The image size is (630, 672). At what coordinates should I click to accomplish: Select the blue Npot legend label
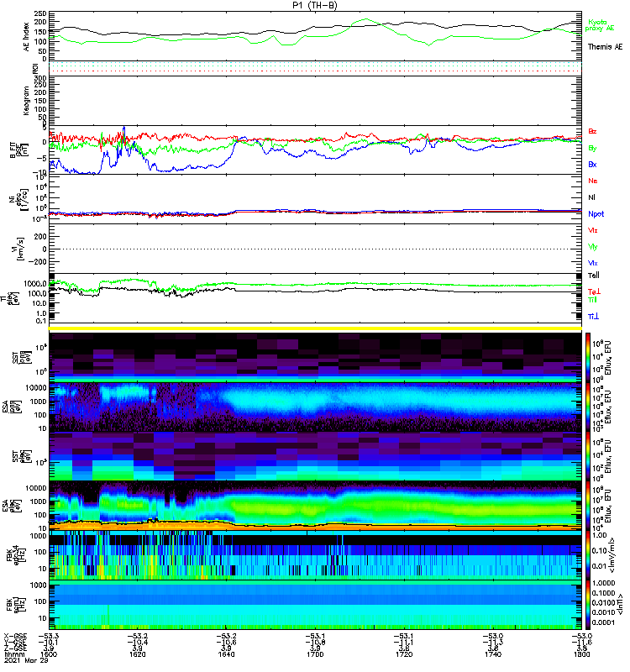(596, 214)
